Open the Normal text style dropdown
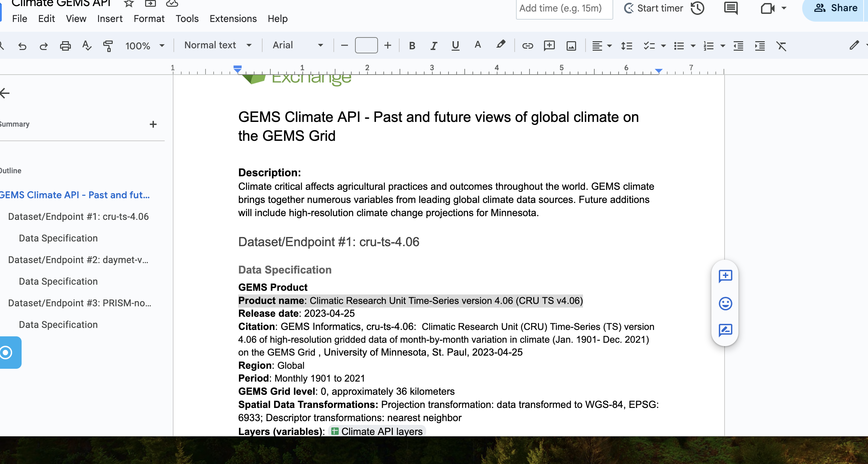The image size is (868, 464). tap(218, 45)
